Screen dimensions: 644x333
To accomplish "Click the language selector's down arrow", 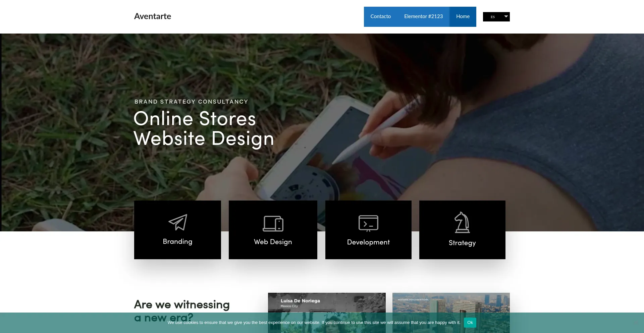I will tap(506, 16).
